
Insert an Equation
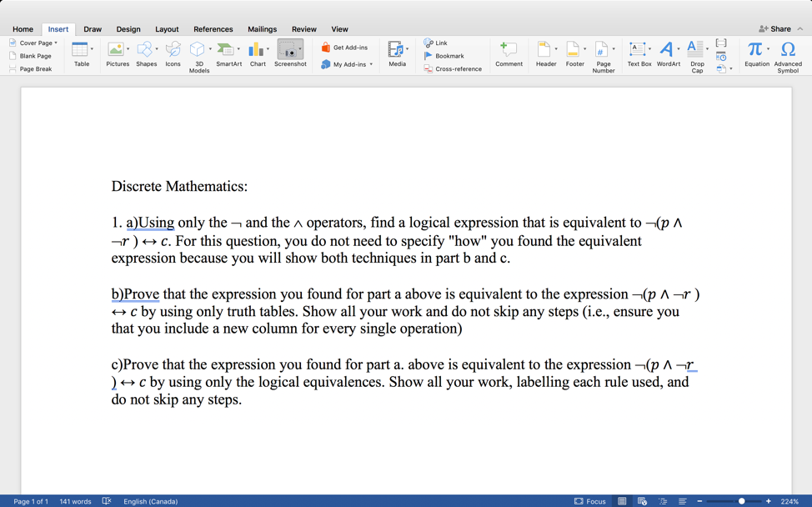(x=754, y=53)
